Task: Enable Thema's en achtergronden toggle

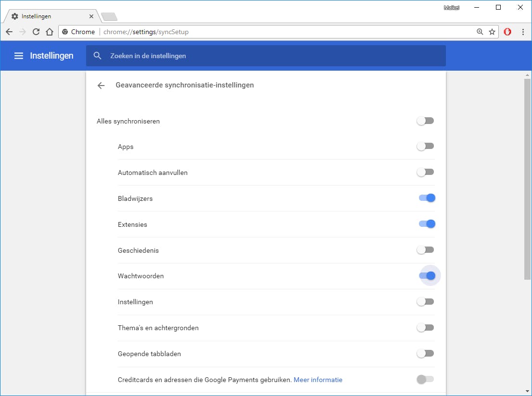Action: pos(426,327)
